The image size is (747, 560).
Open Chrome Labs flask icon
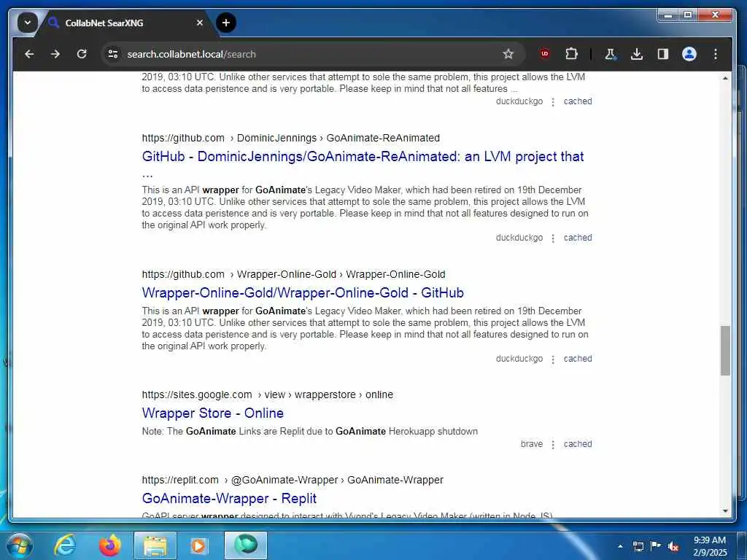(611, 54)
